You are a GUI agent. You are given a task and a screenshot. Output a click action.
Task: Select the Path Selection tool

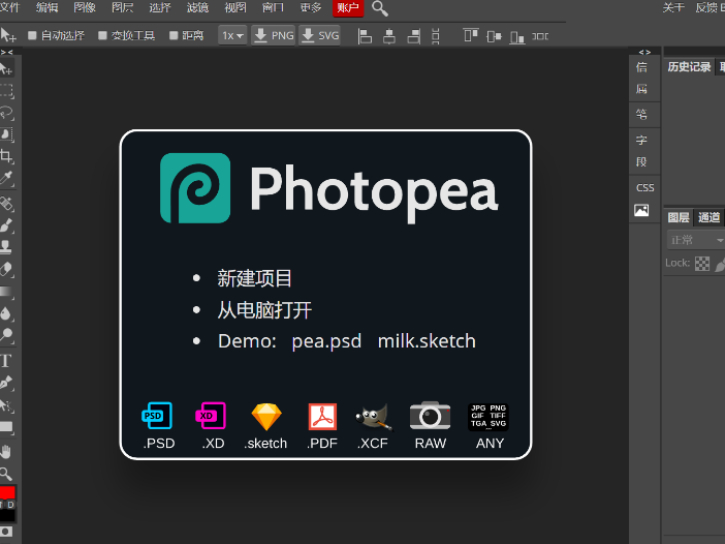6,405
